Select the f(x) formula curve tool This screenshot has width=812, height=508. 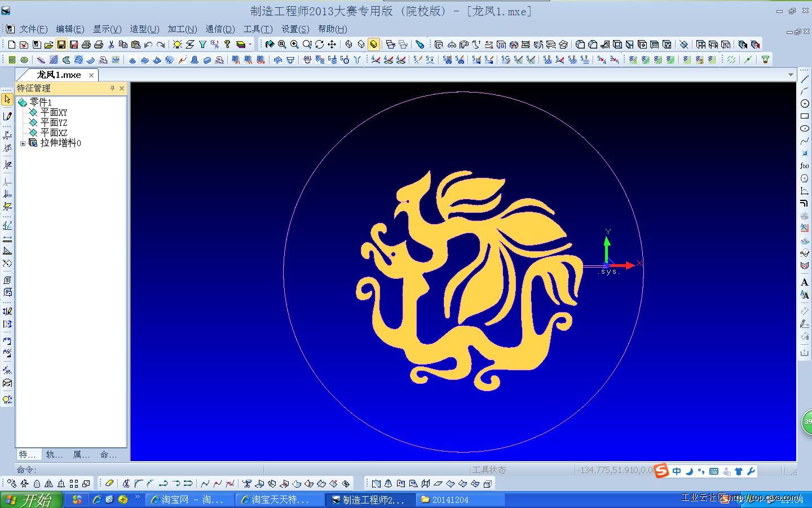point(805,166)
